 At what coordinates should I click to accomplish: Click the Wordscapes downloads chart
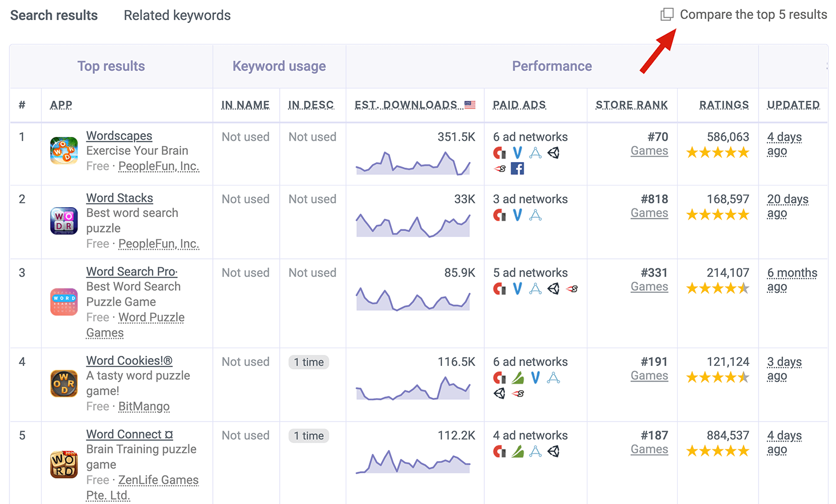click(x=413, y=163)
